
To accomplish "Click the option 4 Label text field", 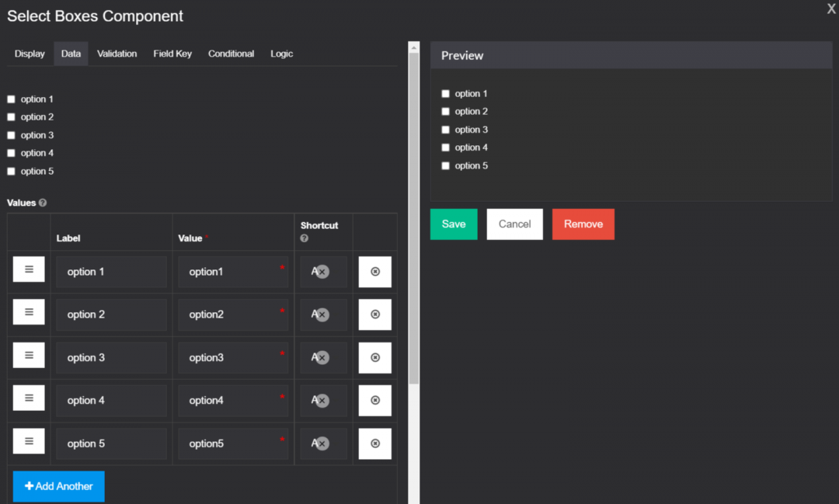I will click(111, 401).
